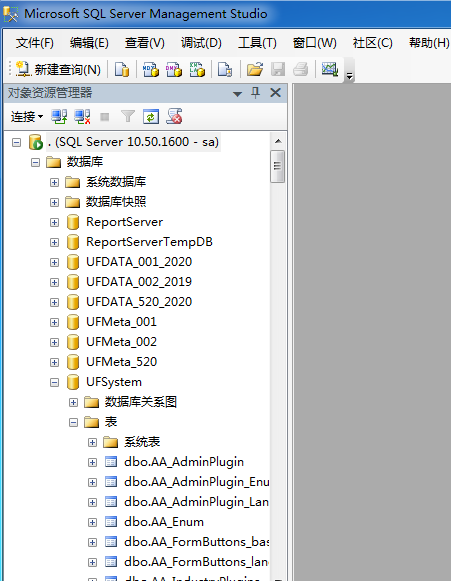Click the Object Explorer vertical scrollbar thumb

[278, 166]
